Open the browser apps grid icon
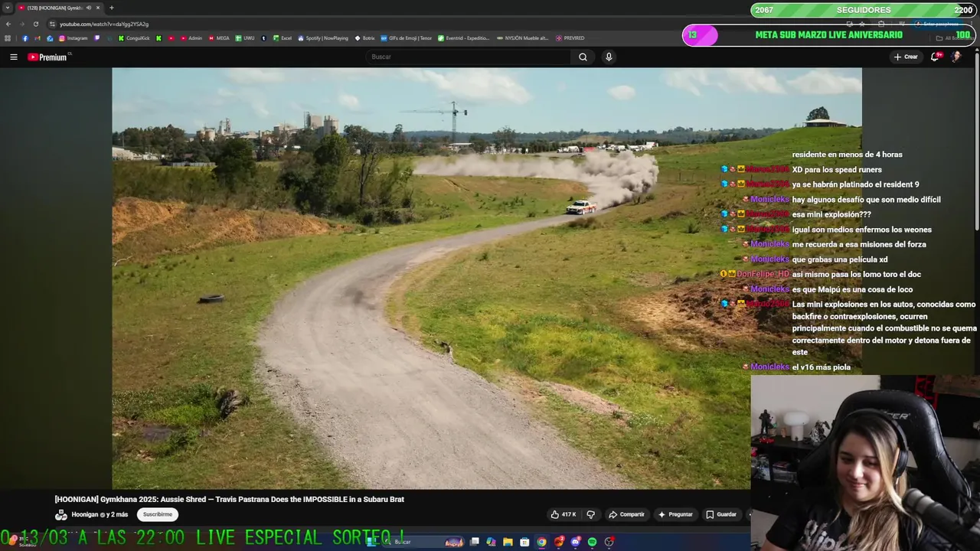The width and height of the screenshot is (980, 551). (x=8, y=38)
